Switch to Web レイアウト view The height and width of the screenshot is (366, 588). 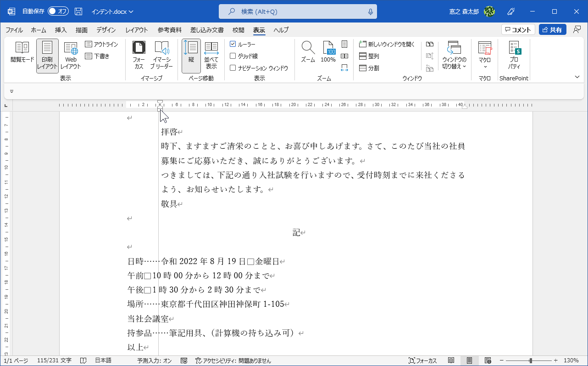point(71,56)
